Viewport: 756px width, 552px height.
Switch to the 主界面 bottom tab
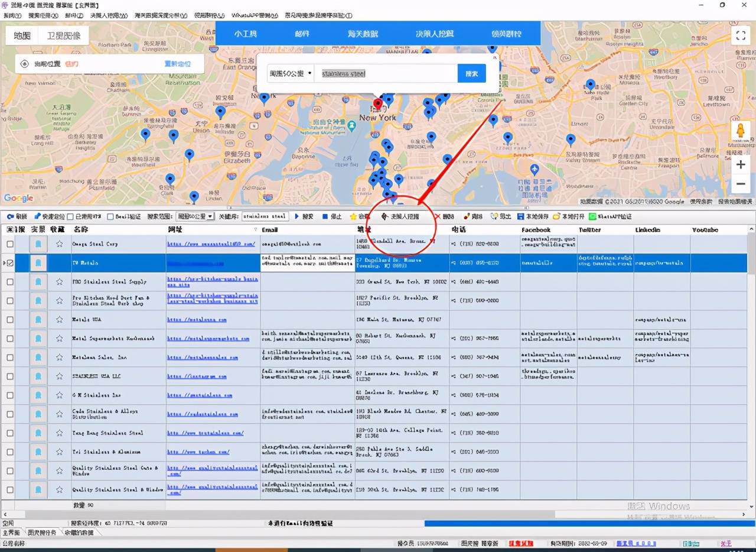tap(11, 532)
